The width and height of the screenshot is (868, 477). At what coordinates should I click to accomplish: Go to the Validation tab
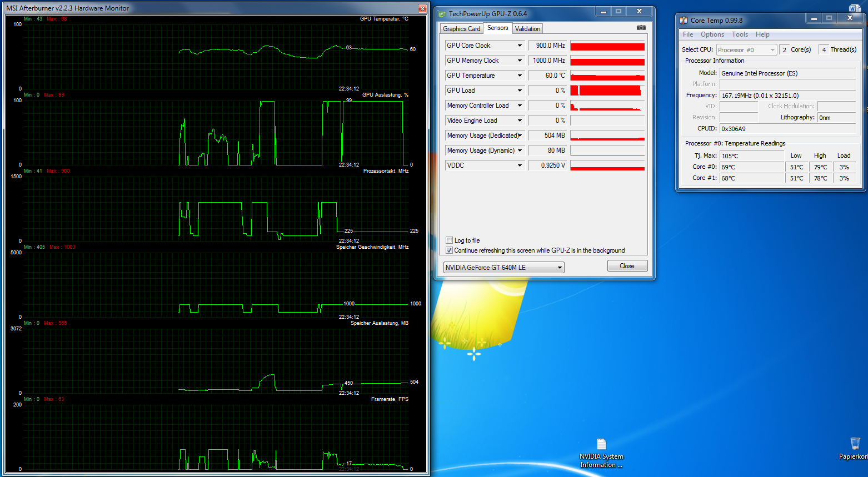pos(527,29)
